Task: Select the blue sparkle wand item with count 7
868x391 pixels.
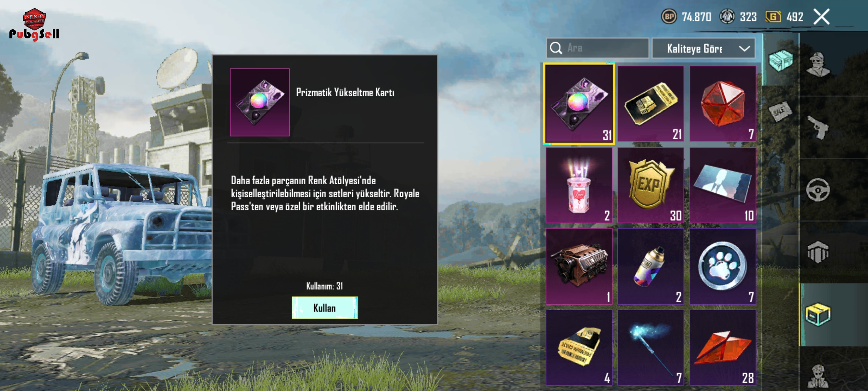Action: [651, 347]
